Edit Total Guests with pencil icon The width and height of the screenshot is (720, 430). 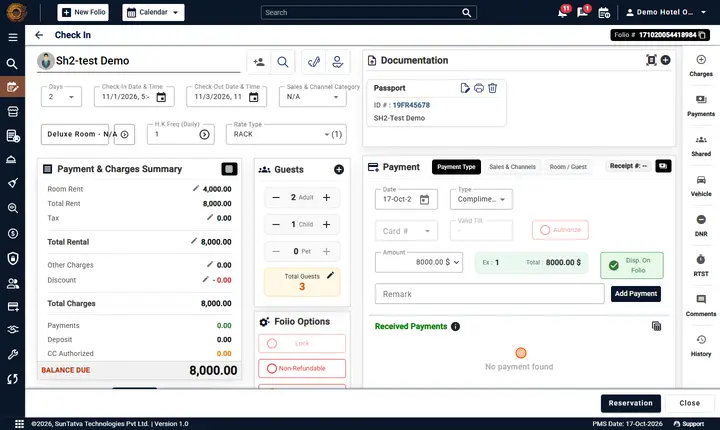tap(330, 275)
